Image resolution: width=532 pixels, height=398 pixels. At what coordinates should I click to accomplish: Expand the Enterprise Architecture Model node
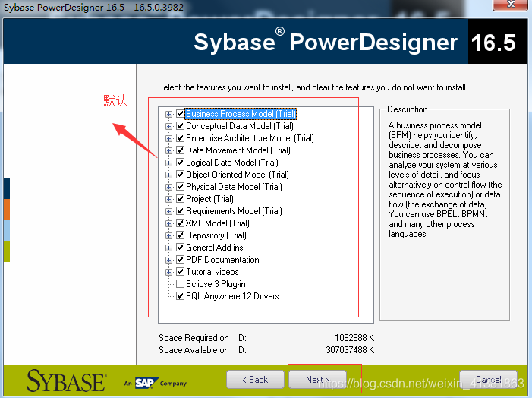coord(168,138)
